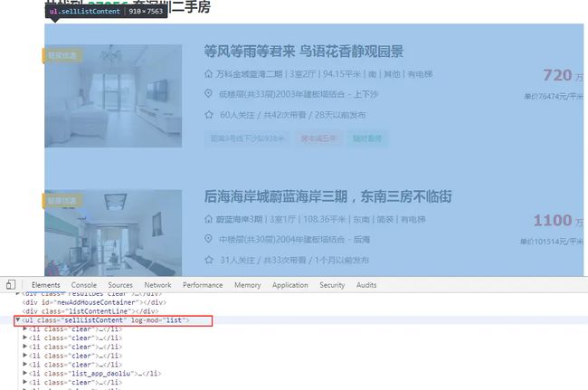The image size is (588, 390).
Task: Click the house icon before 蔚蓝海岸3期
Action: pyautogui.click(x=208, y=219)
